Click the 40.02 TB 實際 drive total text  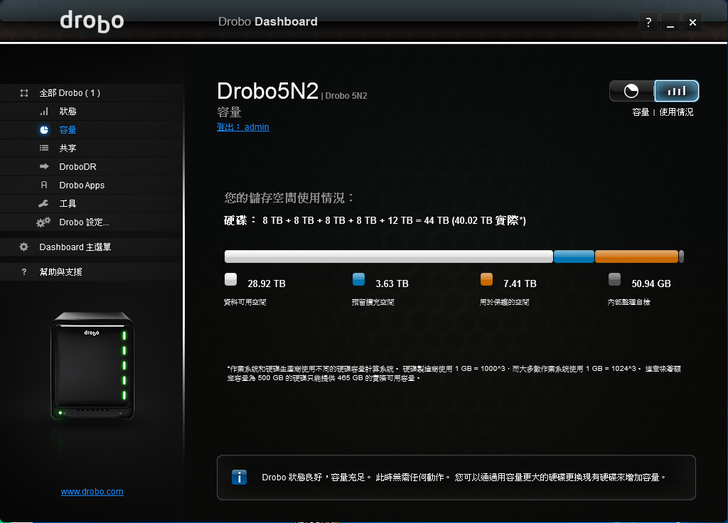click(489, 221)
